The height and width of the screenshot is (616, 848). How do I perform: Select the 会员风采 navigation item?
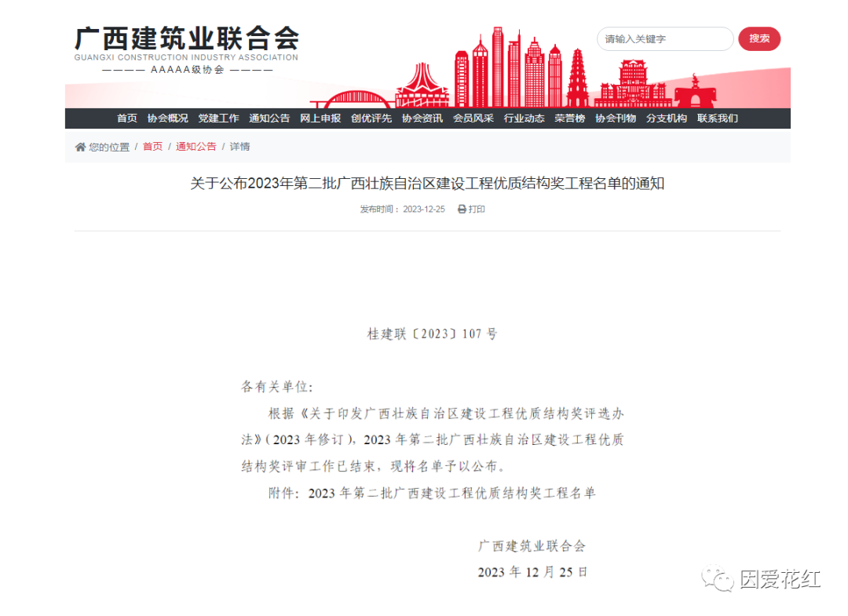point(473,118)
